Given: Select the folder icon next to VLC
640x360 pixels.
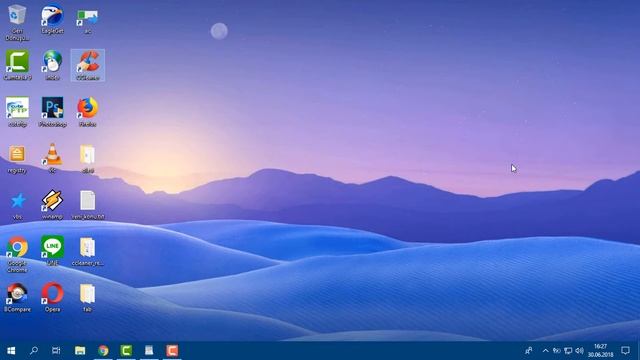Looking at the screenshot, I should pyautogui.click(x=87, y=158).
